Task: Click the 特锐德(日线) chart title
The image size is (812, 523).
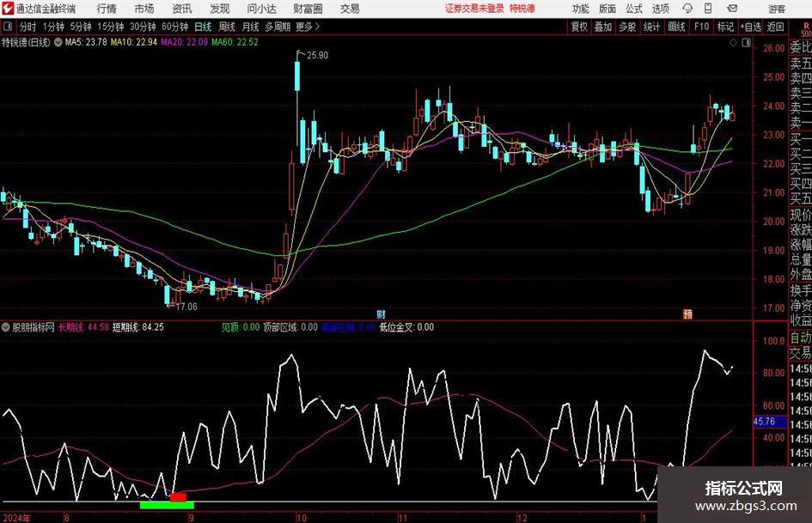Action: coord(26,42)
